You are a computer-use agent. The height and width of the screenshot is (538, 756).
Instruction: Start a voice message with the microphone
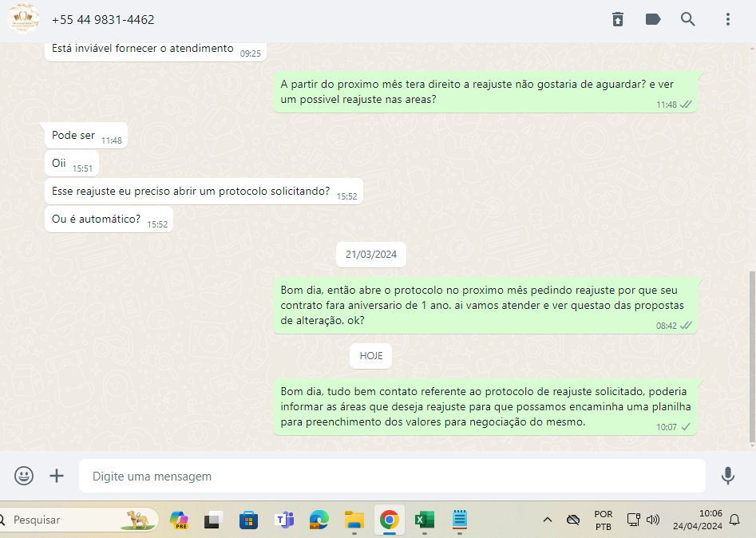point(727,476)
